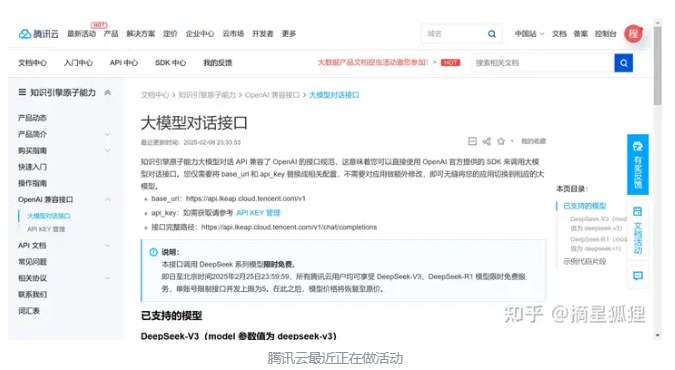The height and width of the screenshot is (370, 675).
Task: Select 常见问题 in sidebar
Action: tap(32, 262)
